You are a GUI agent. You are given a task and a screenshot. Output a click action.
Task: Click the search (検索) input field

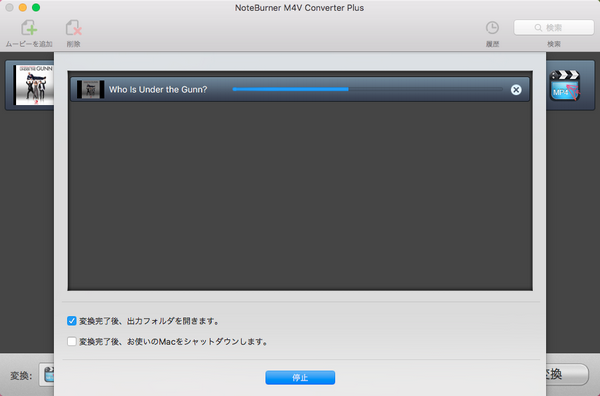[554, 28]
